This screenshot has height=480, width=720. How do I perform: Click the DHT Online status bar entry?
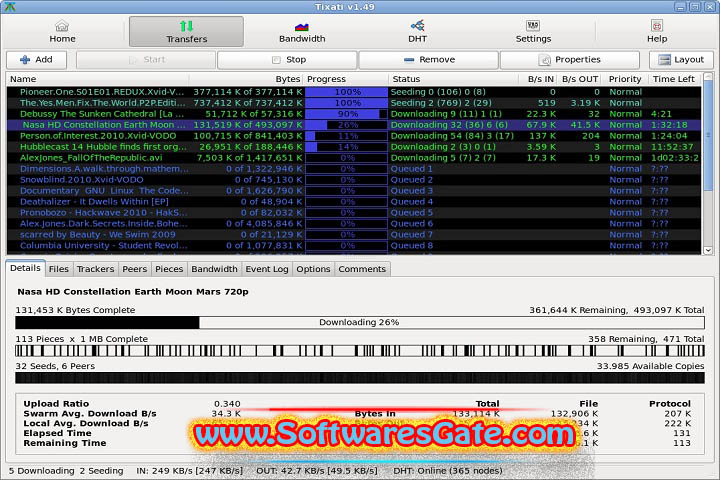[448, 471]
